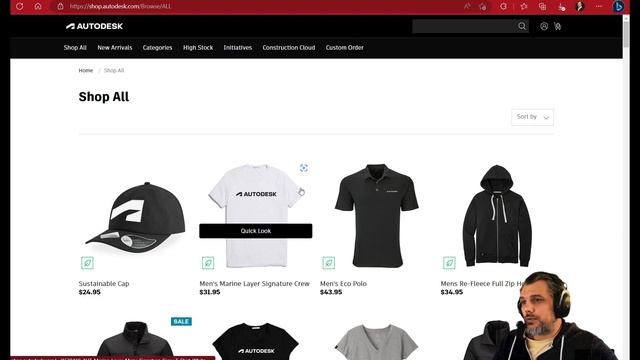
Task: Open the browser profile avatar
Action: (580, 6)
